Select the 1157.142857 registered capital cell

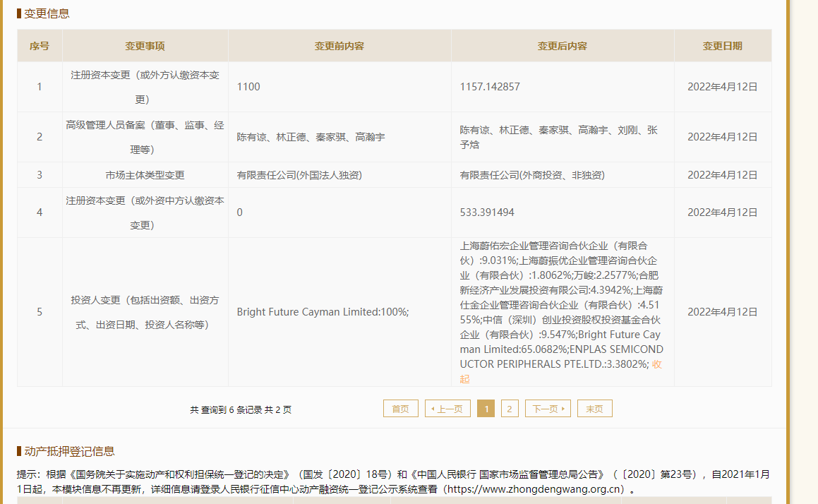pyautogui.click(x=490, y=87)
